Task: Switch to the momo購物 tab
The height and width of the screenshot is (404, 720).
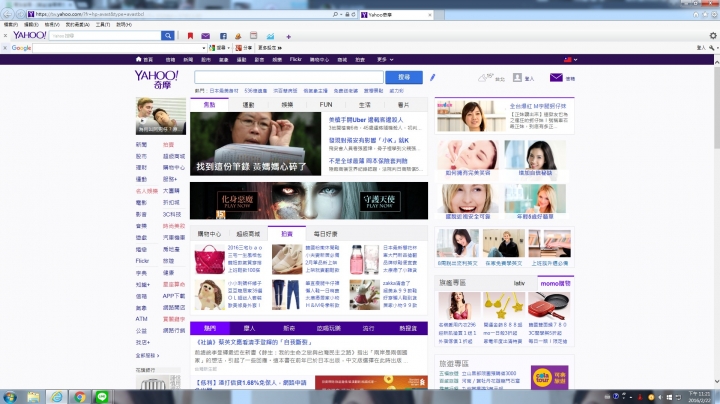Action: [x=555, y=283]
